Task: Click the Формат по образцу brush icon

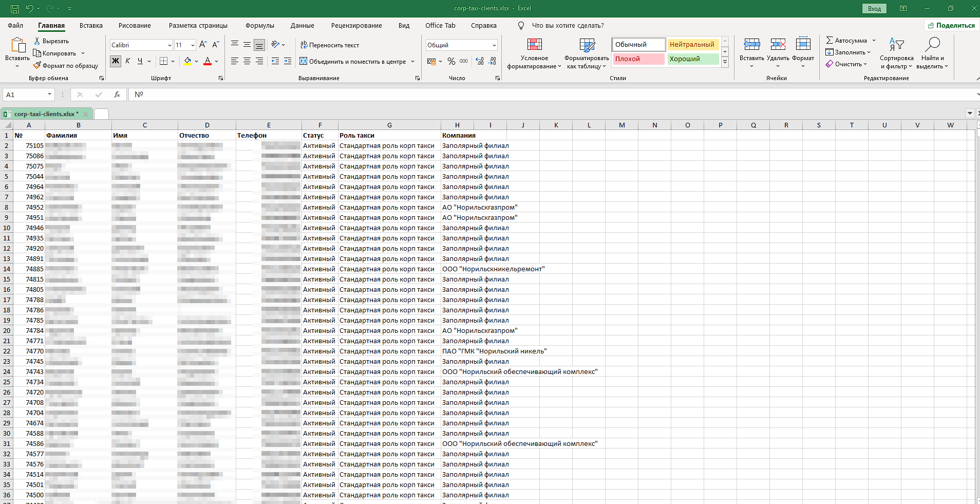Action: click(36, 65)
